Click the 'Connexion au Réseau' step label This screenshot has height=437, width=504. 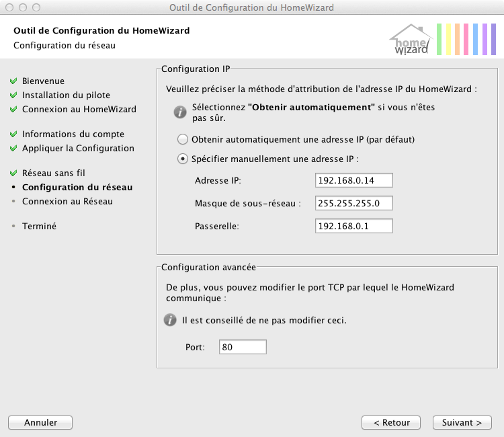tap(67, 201)
